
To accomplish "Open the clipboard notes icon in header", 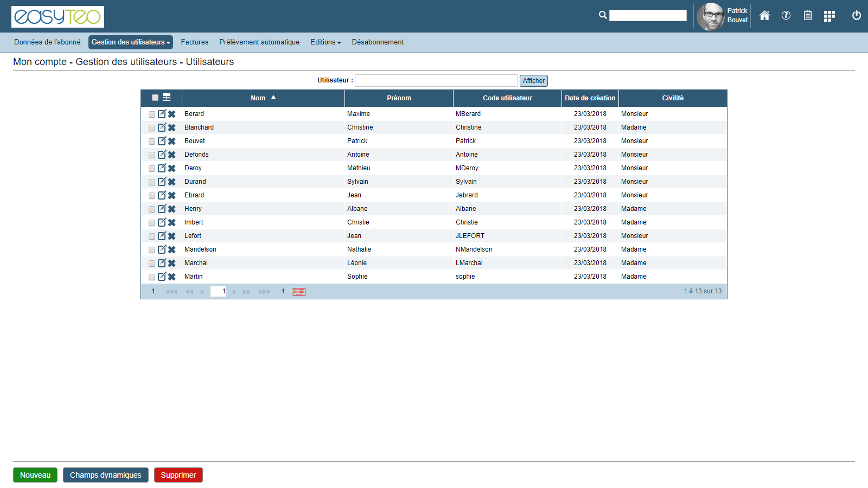I will 808,16.
